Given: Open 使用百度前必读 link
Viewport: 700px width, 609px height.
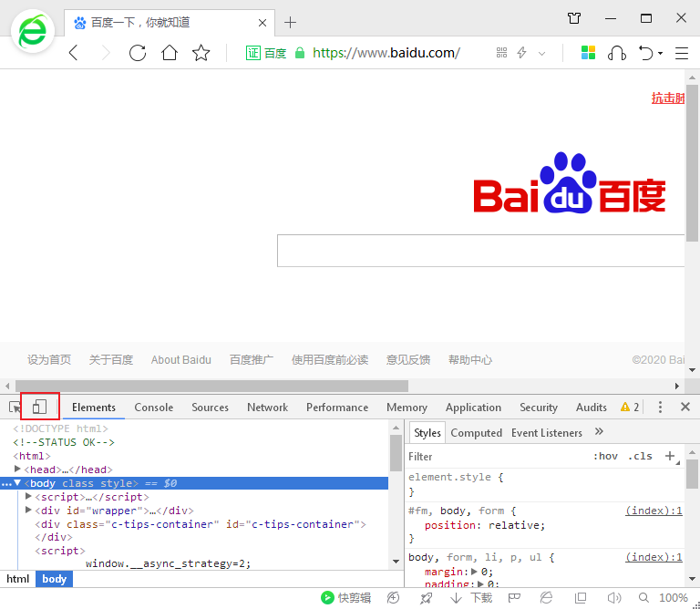Looking at the screenshot, I should [330, 360].
